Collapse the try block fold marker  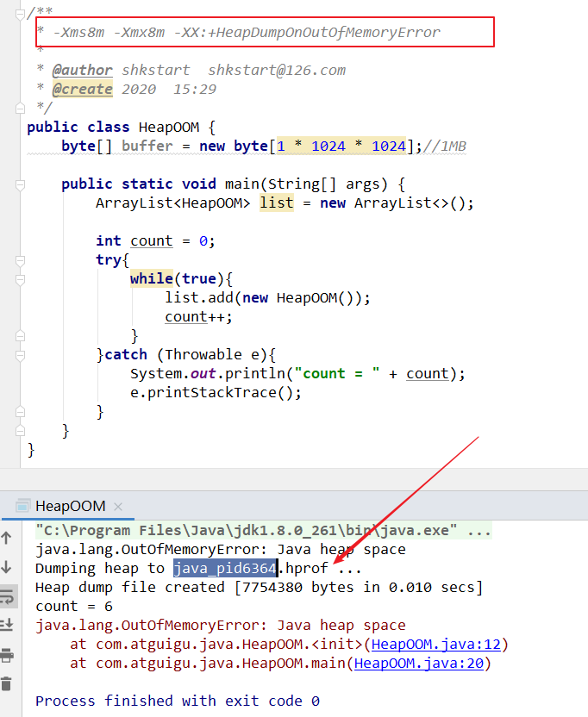tap(20, 260)
